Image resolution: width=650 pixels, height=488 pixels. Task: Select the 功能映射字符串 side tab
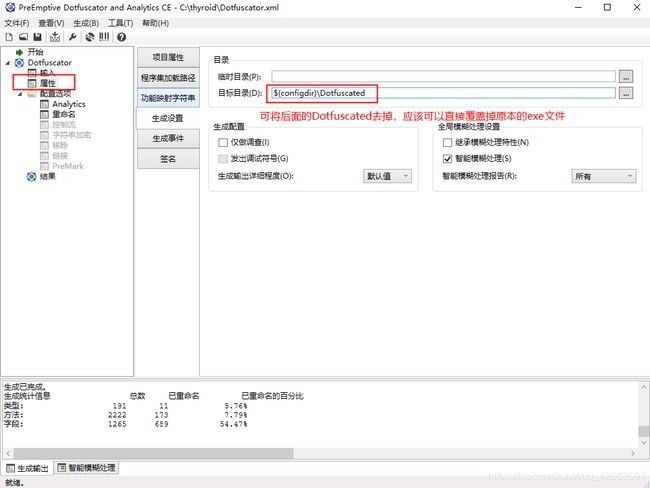click(x=168, y=98)
